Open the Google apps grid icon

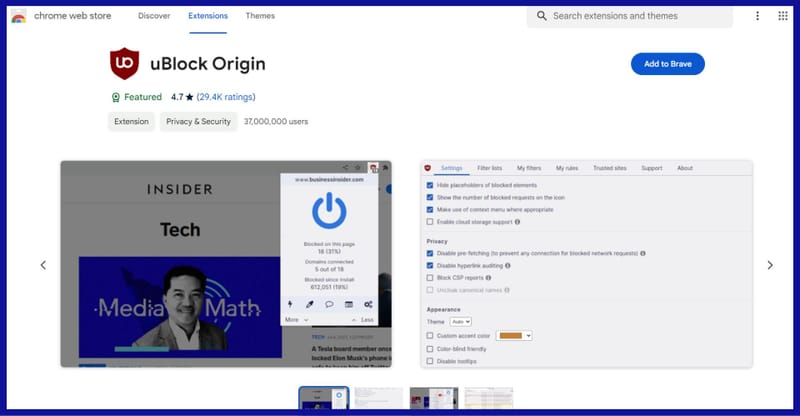click(x=781, y=16)
